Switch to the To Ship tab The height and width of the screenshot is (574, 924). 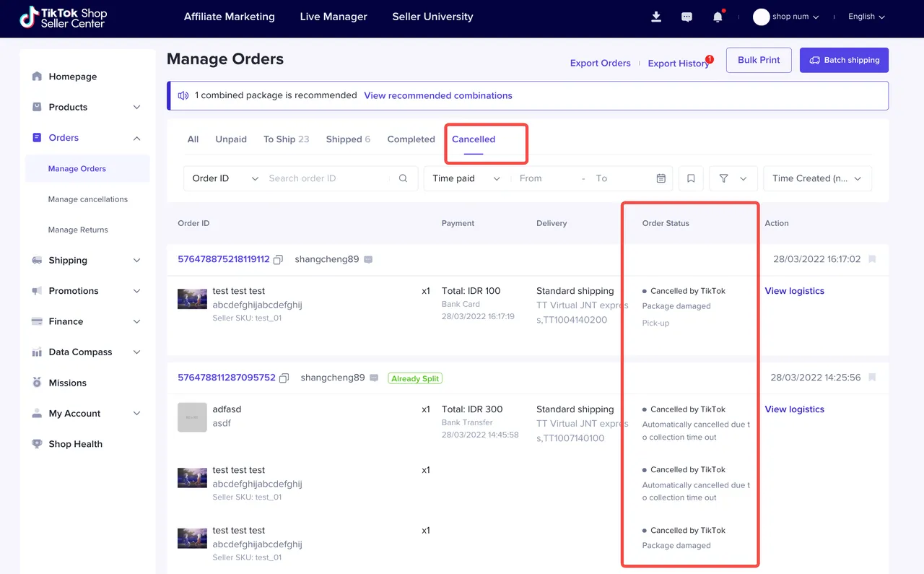click(x=286, y=139)
